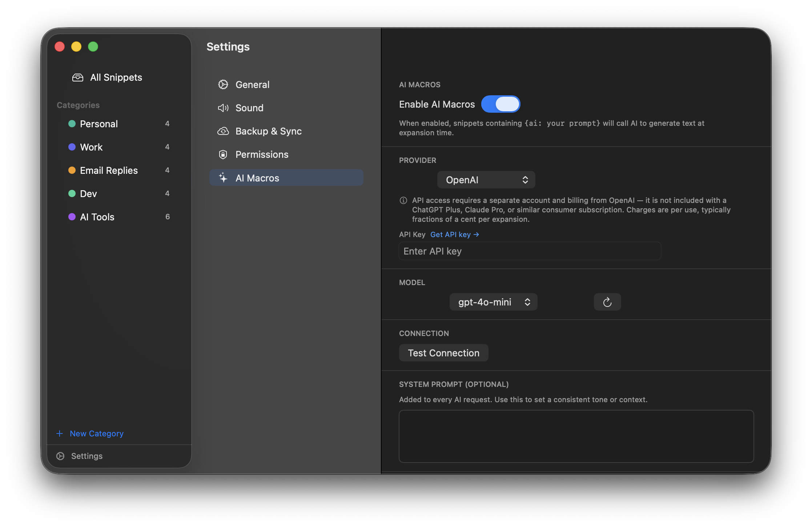
Task: Open the provider dropdown showing OpenAI
Action: click(486, 180)
